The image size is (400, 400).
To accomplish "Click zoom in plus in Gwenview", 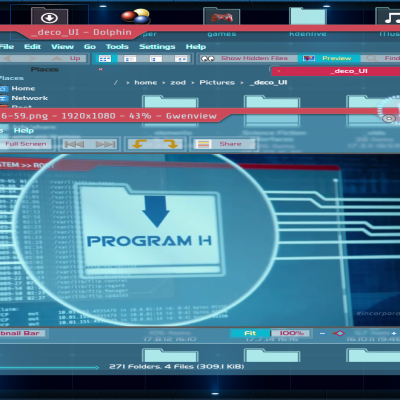I will [x=394, y=333].
